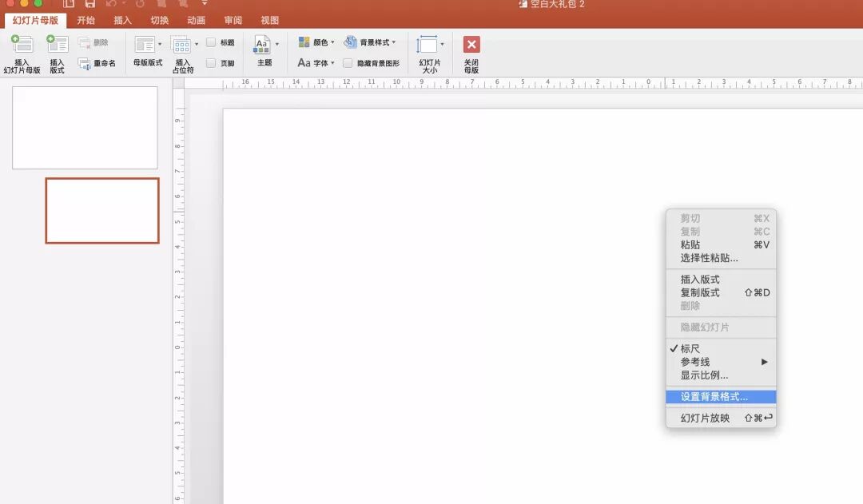Click the greyed 剪切 (Cut) context menu entry
The width and height of the screenshot is (863, 504).
[721, 218]
